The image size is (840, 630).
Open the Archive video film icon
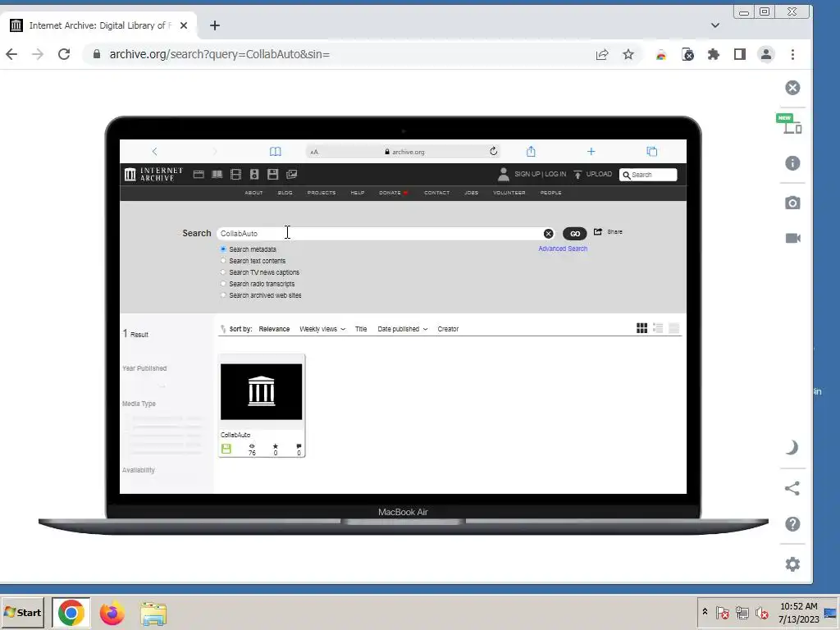pyautogui.click(x=235, y=174)
